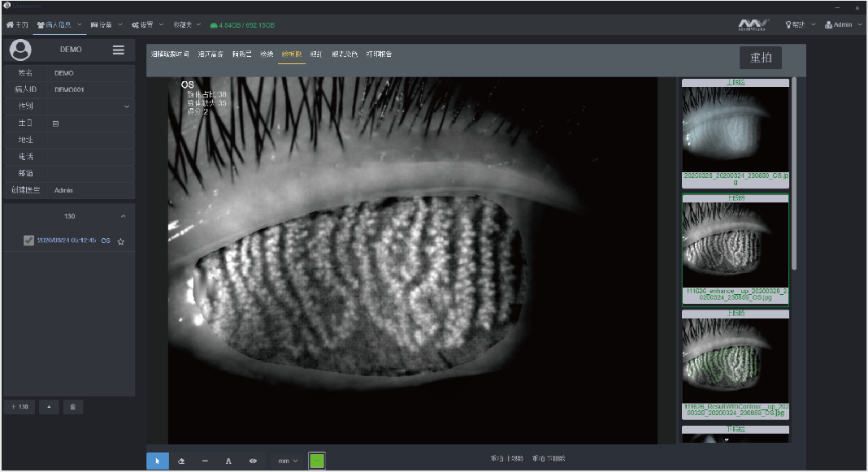Switch to the ocular surface staining tab
The width and height of the screenshot is (868, 472).
pos(345,54)
